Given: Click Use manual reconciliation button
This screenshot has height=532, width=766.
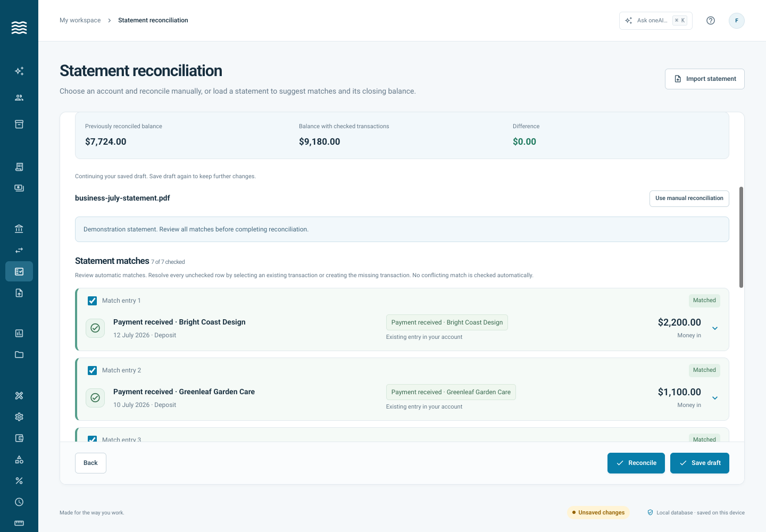Looking at the screenshot, I should point(689,198).
